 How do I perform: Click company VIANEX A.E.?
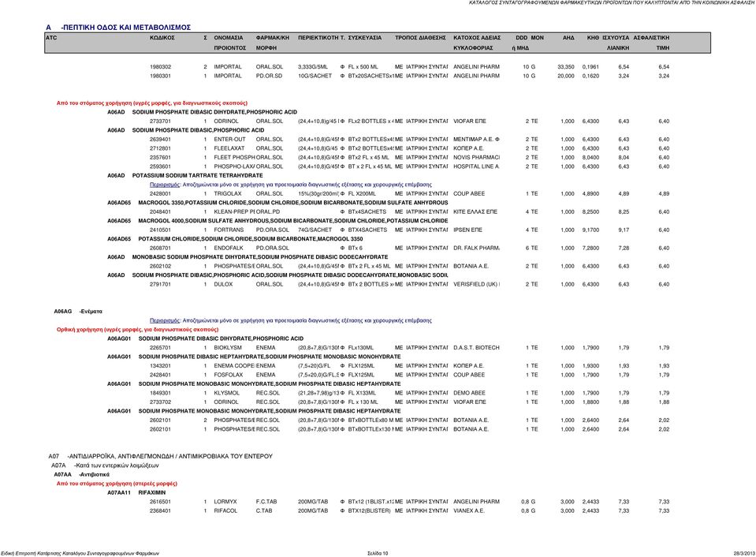click(x=468, y=510)
